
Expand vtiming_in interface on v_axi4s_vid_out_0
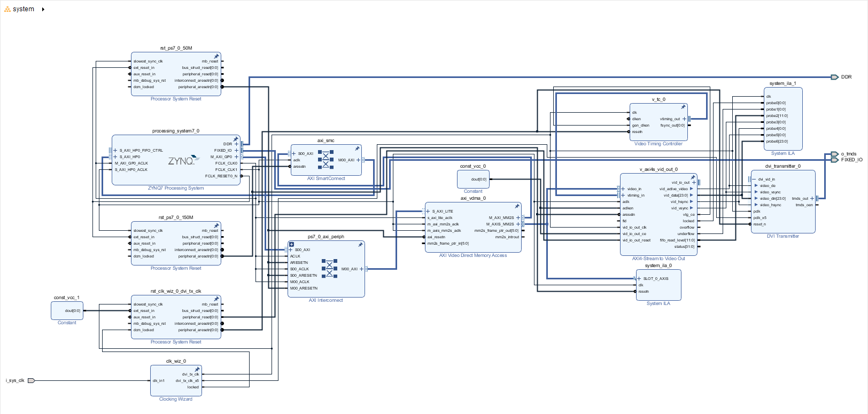pyautogui.click(x=623, y=195)
